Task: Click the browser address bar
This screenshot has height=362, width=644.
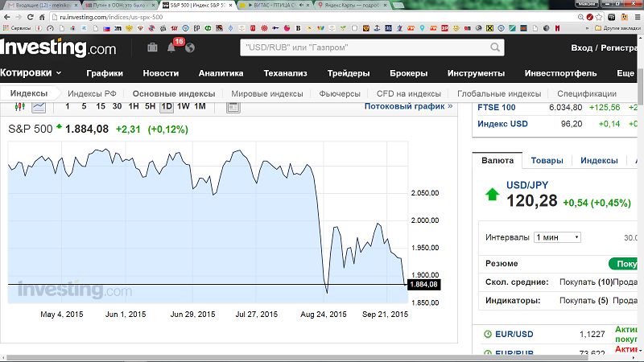Action: pyautogui.click(x=312, y=17)
